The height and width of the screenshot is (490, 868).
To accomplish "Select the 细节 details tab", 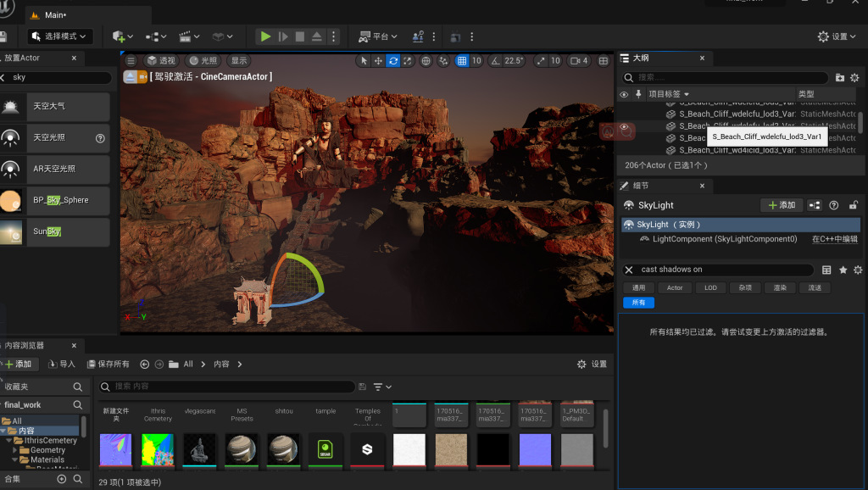I will coord(641,186).
